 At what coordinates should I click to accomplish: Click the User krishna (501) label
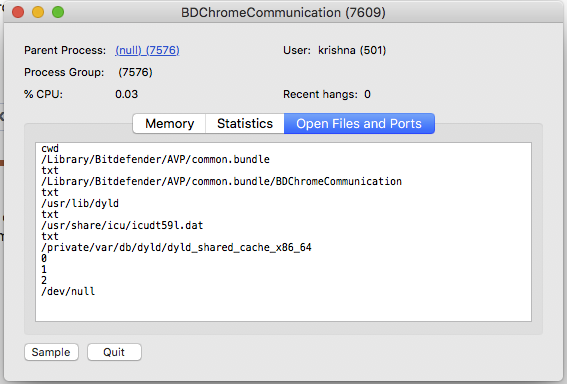(x=334, y=50)
